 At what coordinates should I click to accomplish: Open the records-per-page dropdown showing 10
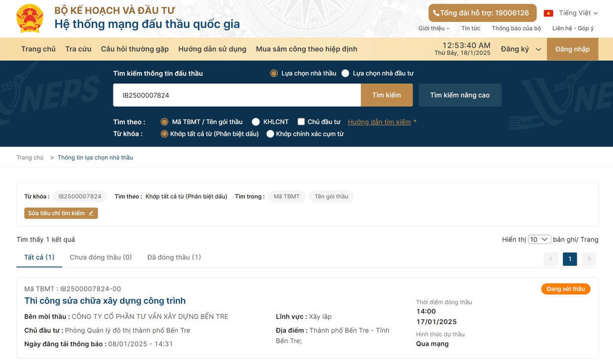tap(539, 238)
